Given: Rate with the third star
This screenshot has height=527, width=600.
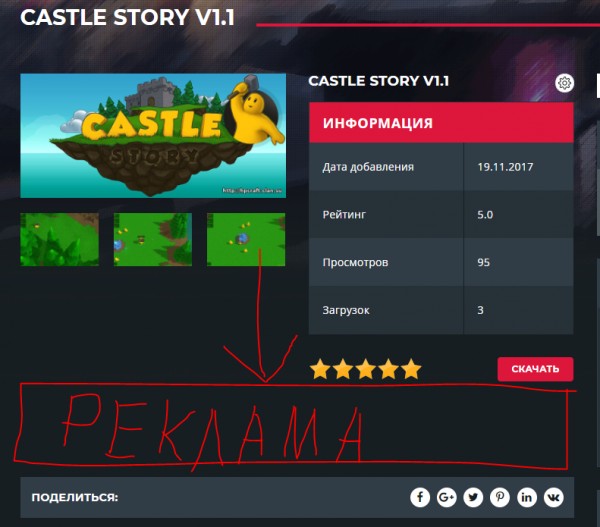Looking at the screenshot, I should 365,369.
